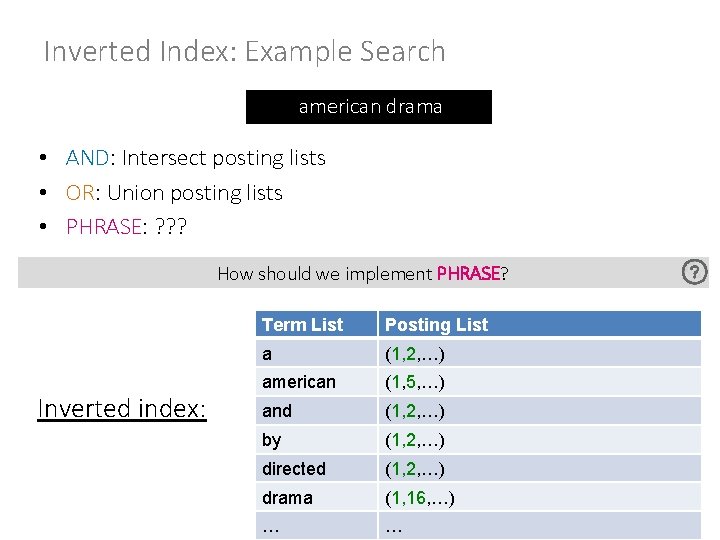The image size is (720, 540).
Task: Select the term 'a' row cell
Action: (x=267, y=354)
